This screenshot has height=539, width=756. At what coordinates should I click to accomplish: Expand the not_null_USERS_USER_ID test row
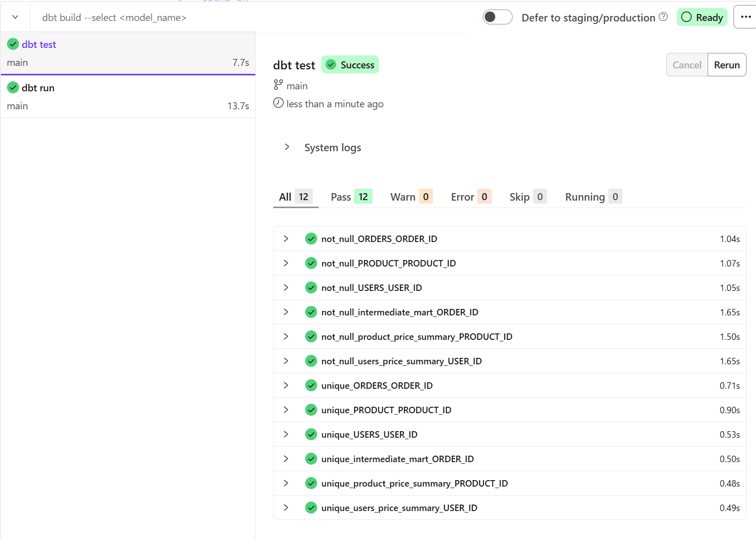tap(286, 287)
